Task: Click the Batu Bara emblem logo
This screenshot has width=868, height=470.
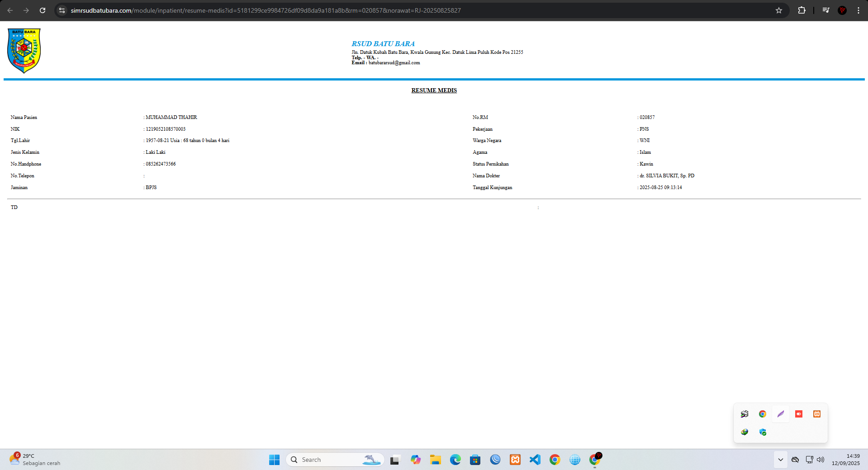Action: coord(24,51)
